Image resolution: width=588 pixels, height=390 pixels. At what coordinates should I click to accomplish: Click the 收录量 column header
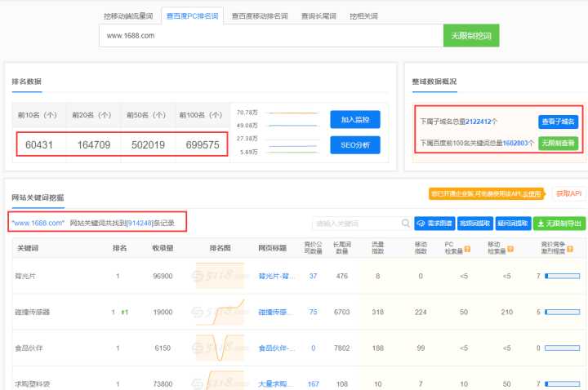tap(163, 248)
